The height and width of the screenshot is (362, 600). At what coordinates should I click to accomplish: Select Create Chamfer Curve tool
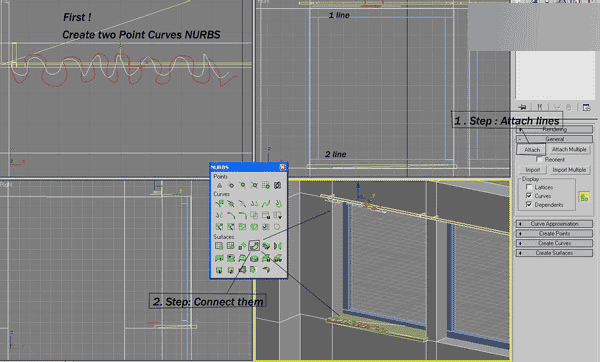coord(231,215)
